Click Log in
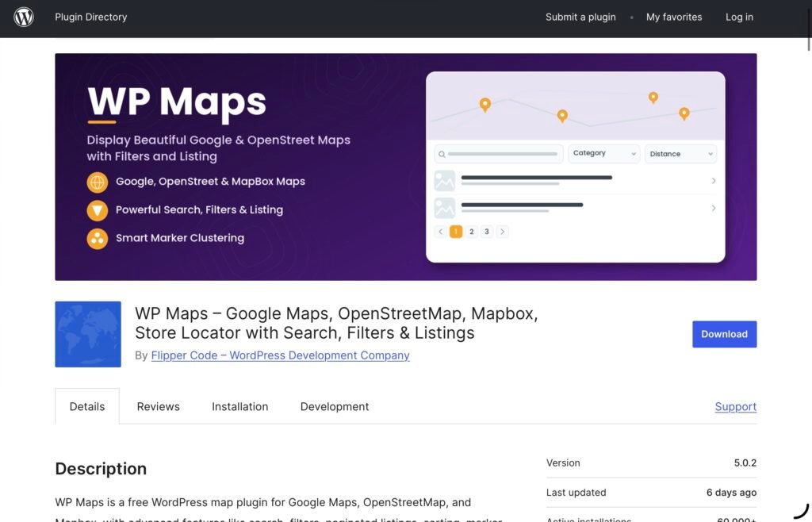Image resolution: width=812 pixels, height=522 pixels. [739, 17]
